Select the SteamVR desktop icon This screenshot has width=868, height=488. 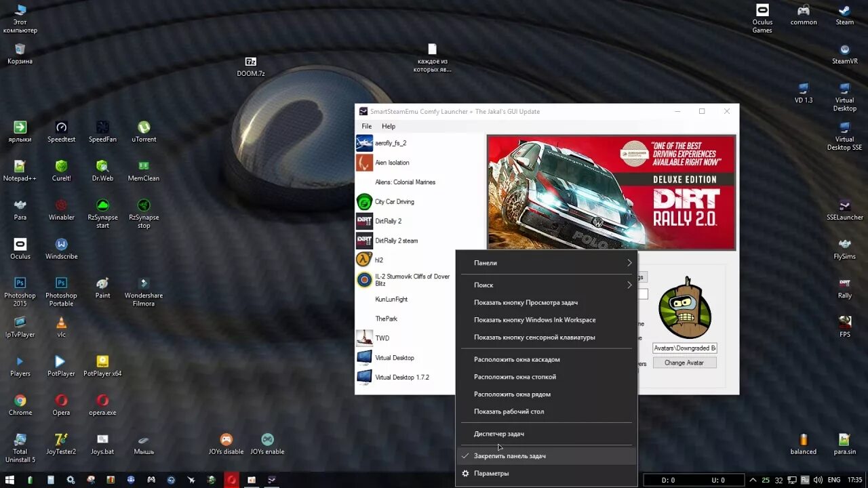pyautogui.click(x=845, y=54)
